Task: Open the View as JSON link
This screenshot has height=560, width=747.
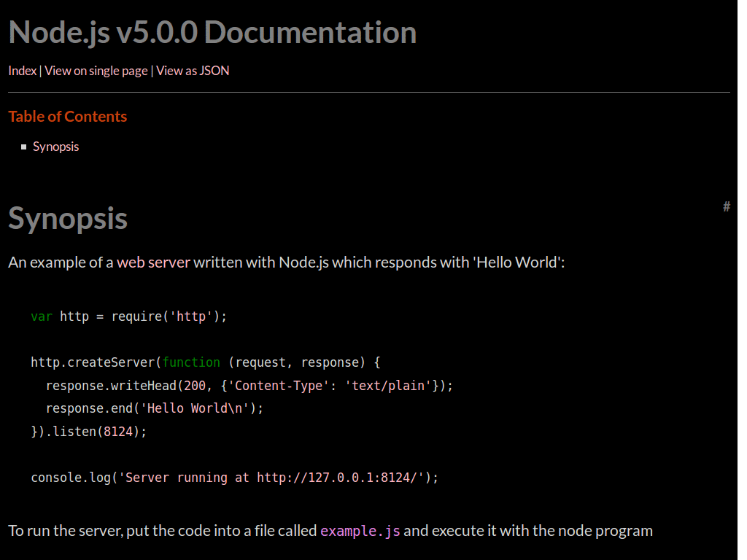Action: pos(193,71)
